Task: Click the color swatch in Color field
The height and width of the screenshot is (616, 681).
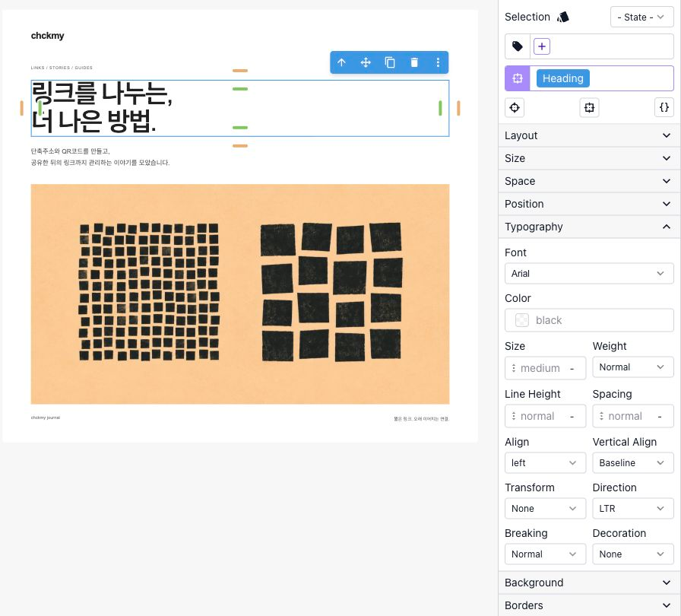Action: point(521,320)
